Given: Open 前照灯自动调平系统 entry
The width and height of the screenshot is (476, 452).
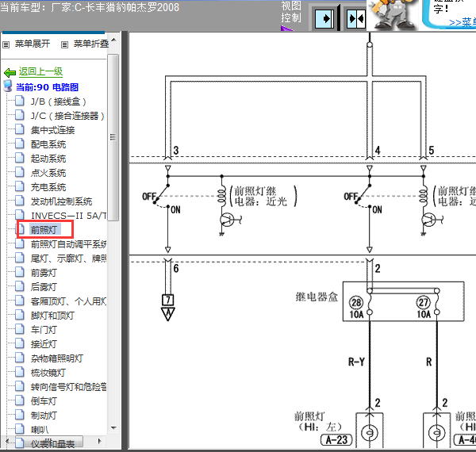Looking at the screenshot, I should click(x=68, y=244).
